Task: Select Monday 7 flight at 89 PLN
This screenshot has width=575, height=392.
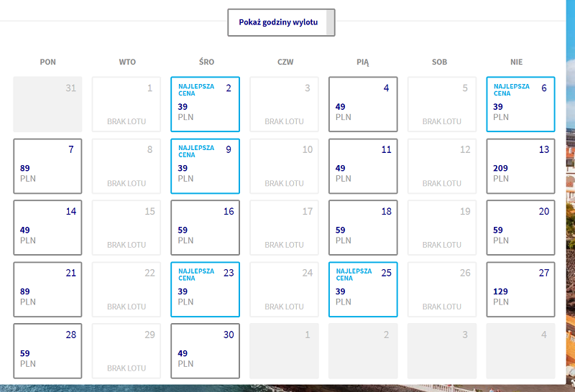Action: 47,166
